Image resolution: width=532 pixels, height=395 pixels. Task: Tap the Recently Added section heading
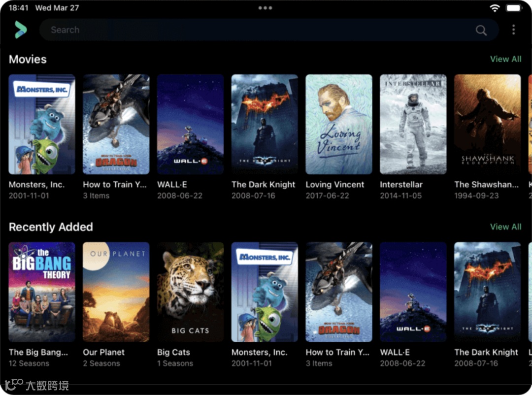click(x=51, y=227)
